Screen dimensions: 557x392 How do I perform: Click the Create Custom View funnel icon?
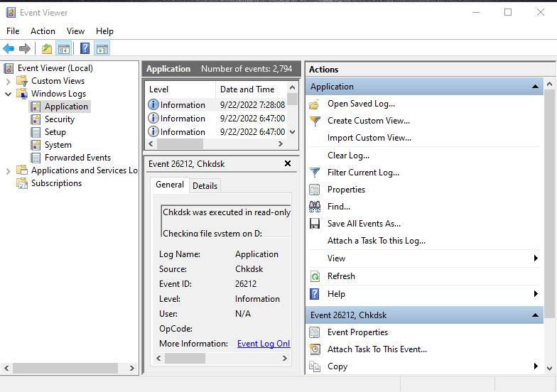coord(315,121)
